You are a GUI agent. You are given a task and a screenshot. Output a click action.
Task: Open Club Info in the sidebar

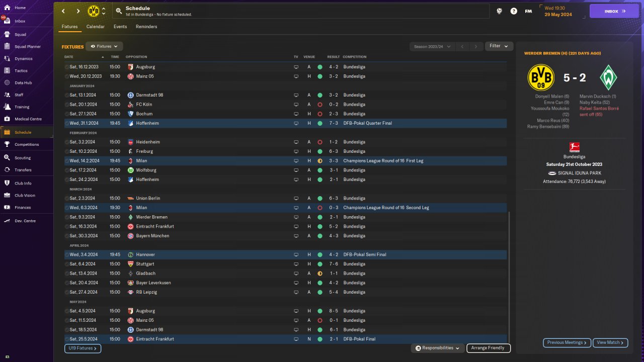tap(23, 183)
